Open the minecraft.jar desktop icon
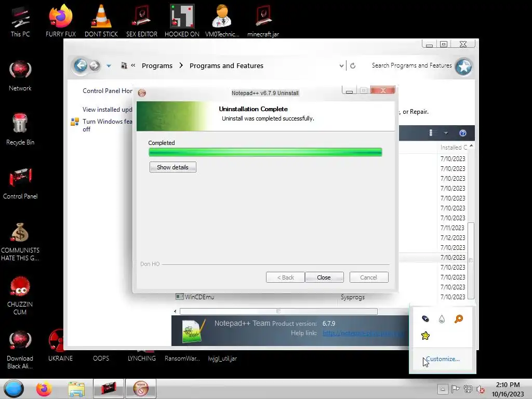Screen dimensions: 532x399 pos(263,21)
